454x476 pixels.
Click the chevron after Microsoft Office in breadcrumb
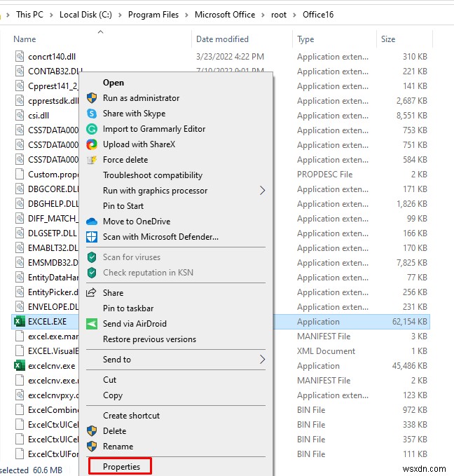click(263, 15)
